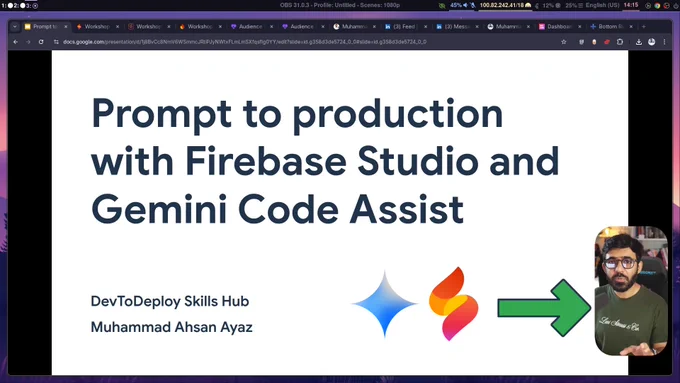The height and width of the screenshot is (383, 680).
Task: Click the red extension icon in toolbar
Action: [x=607, y=42]
